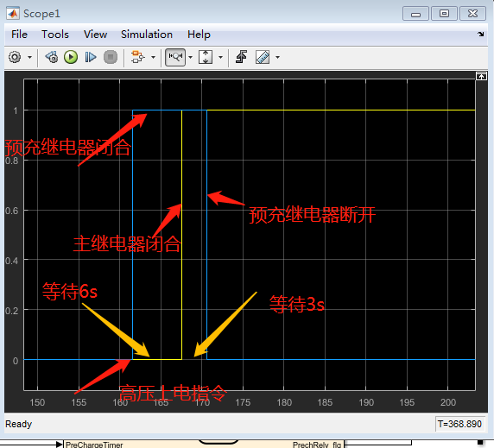Click the maximize axes icon on plot
Screen dimensions: 494x448
pyautogui.click(x=481, y=76)
